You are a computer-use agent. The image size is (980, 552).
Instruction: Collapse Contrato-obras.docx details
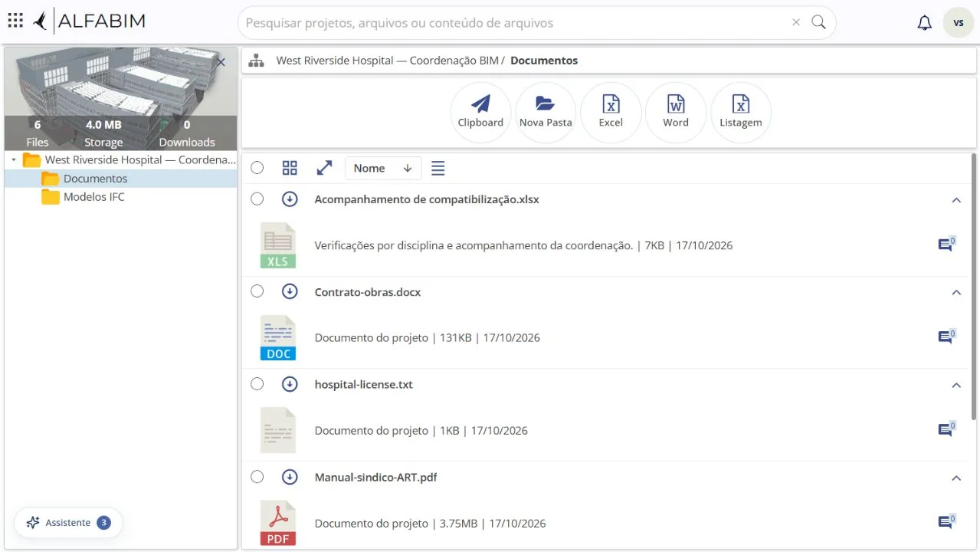pyautogui.click(x=956, y=293)
